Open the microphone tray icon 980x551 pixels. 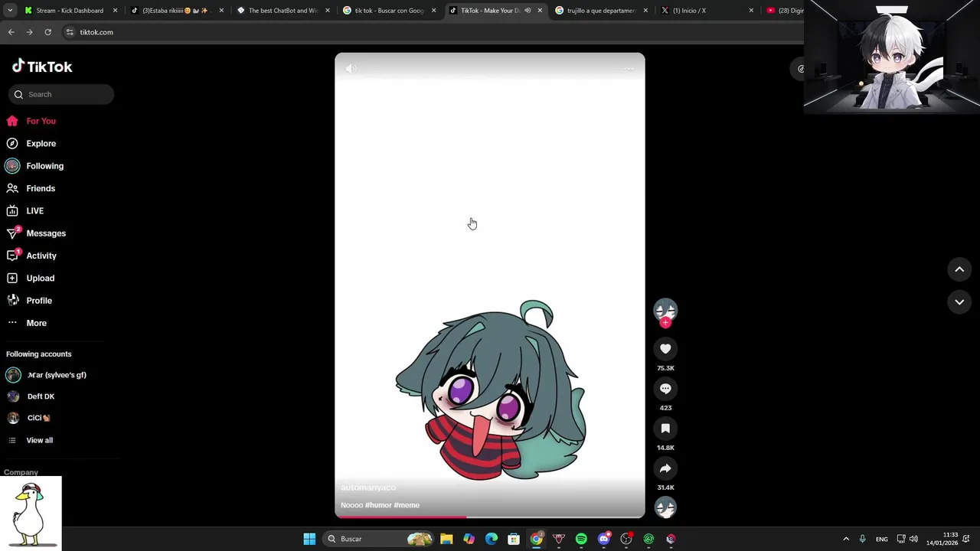[862, 539]
